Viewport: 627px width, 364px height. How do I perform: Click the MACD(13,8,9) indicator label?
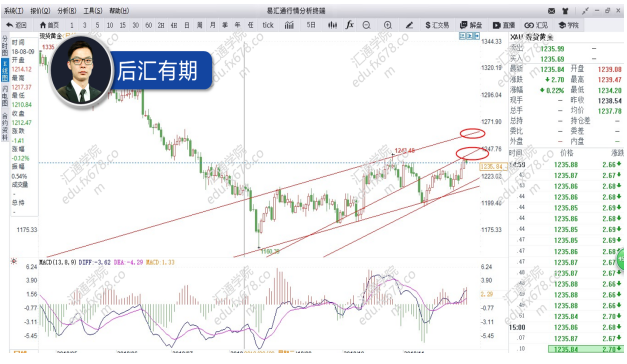pos(58,262)
